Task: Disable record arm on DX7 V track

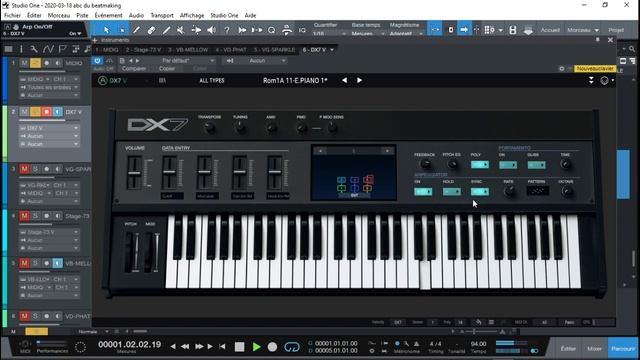Action: 47,111
